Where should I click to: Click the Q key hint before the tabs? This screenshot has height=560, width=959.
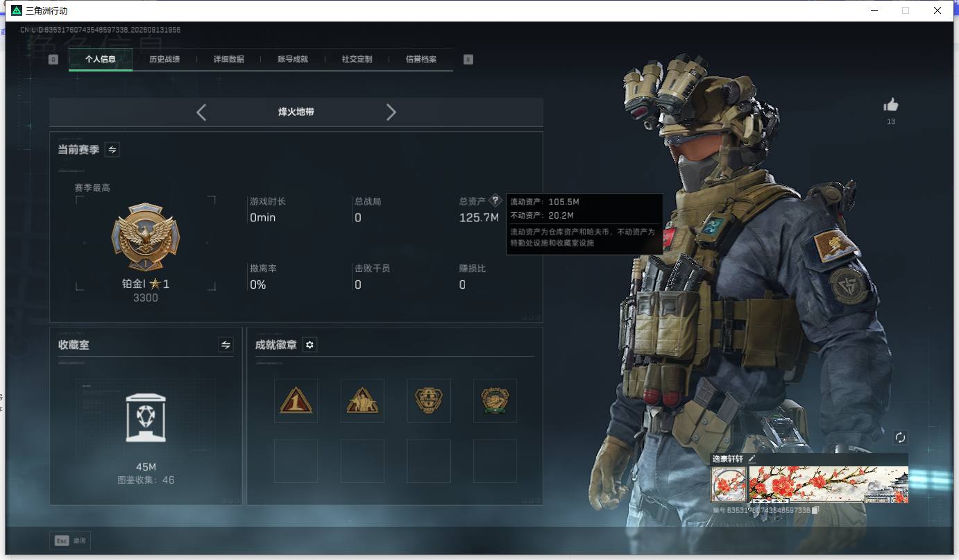point(53,60)
